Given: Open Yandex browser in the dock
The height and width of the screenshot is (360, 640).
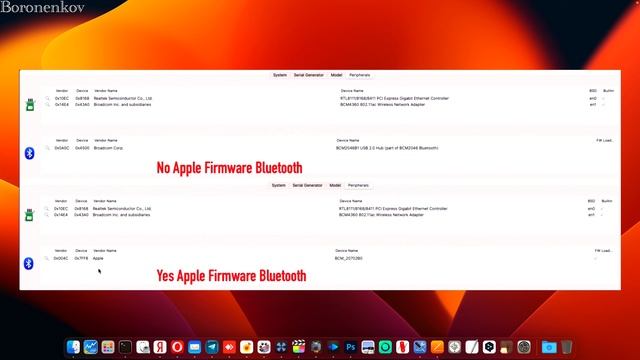Looking at the screenshot, I should (x=160, y=347).
